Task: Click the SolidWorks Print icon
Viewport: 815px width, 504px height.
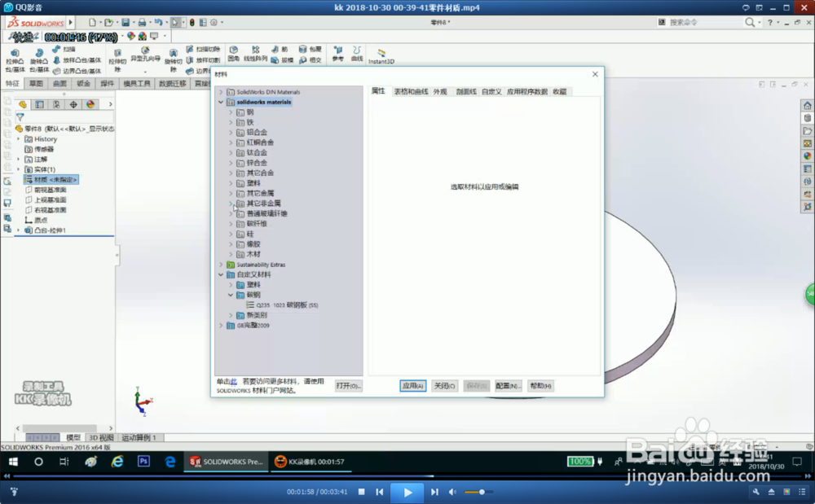Action: click(x=142, y=22)
